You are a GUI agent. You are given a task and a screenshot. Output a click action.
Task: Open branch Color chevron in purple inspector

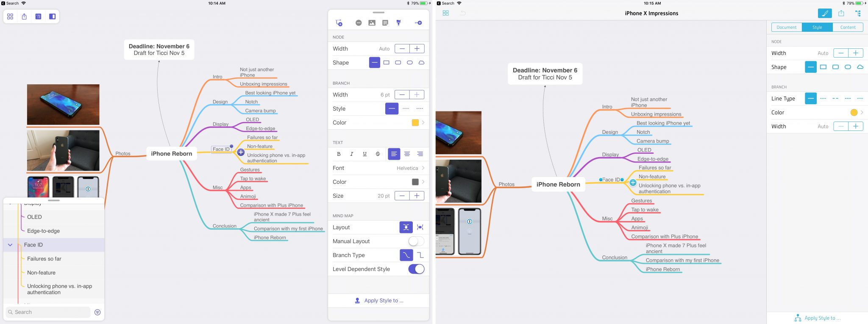click(423, 123)
